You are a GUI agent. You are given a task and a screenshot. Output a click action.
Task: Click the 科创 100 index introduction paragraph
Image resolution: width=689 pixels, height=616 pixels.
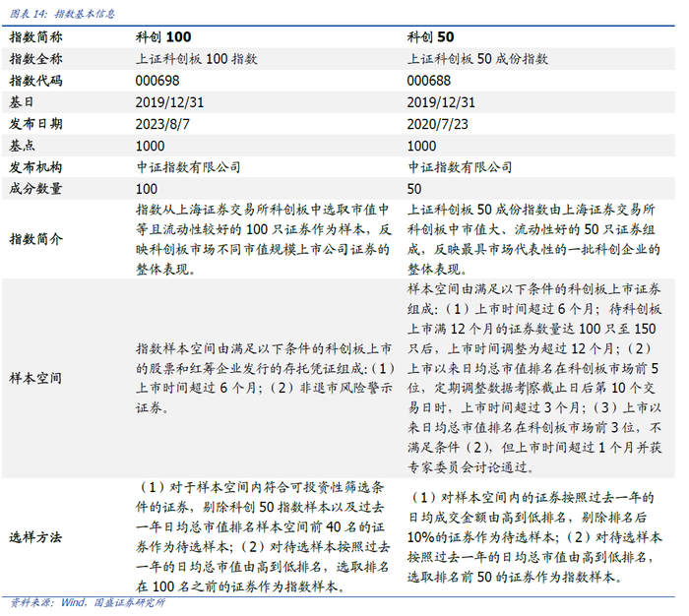coord(263,239)
